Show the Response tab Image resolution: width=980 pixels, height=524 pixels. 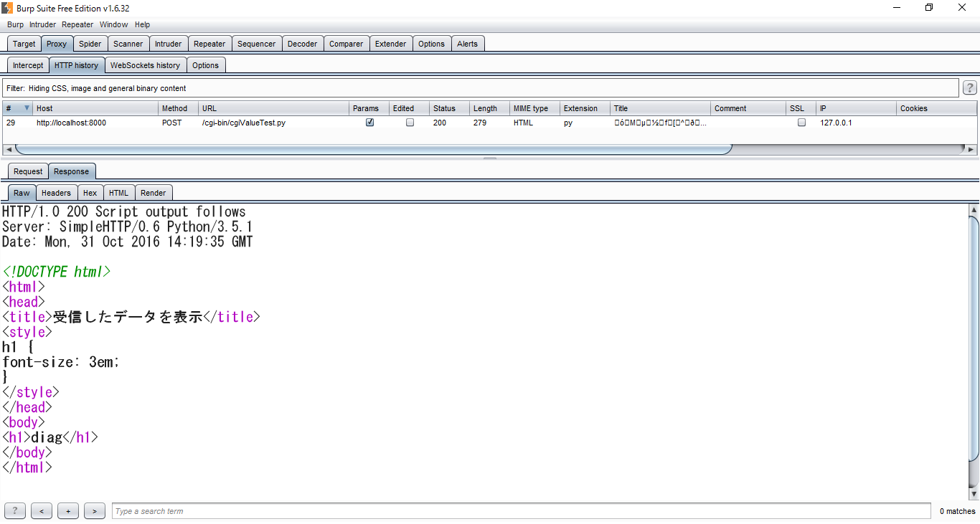(x=71, y=171)
